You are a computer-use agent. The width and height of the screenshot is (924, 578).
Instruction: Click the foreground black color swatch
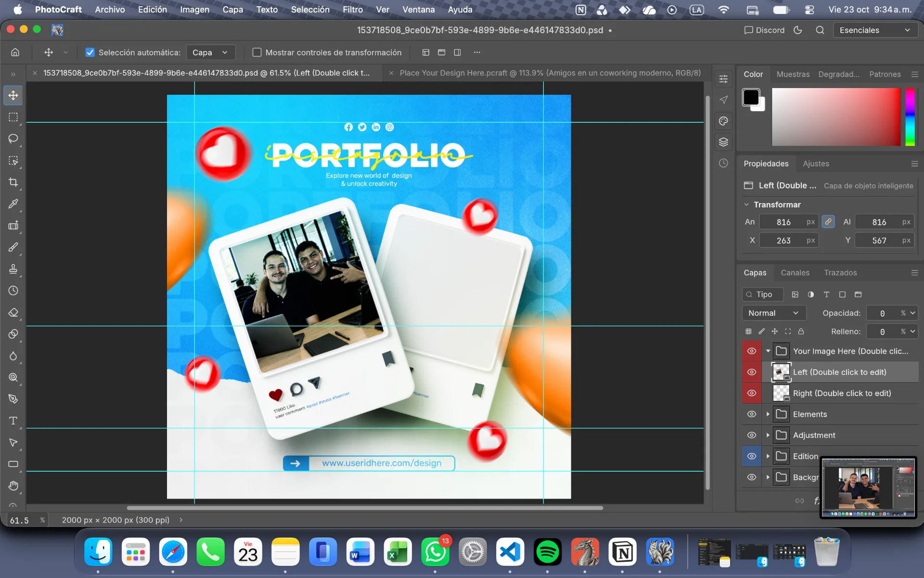(751, 97)
